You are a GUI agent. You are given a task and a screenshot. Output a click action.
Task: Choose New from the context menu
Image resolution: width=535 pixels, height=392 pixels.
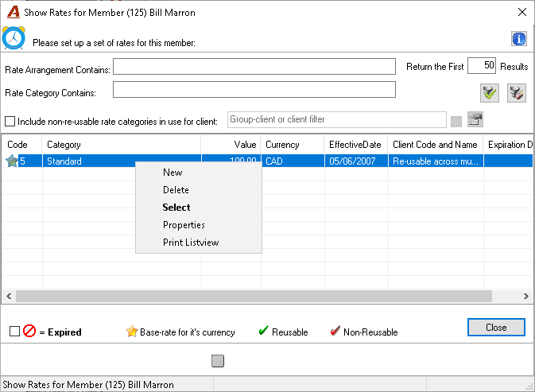point(199,173)
